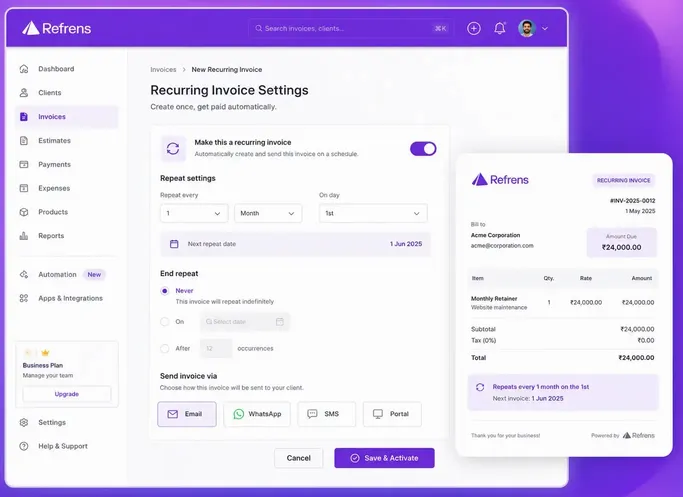Click the Expenses sidebar icon
The width and height of the screenshot is (683, 497).
coord(24,188)
